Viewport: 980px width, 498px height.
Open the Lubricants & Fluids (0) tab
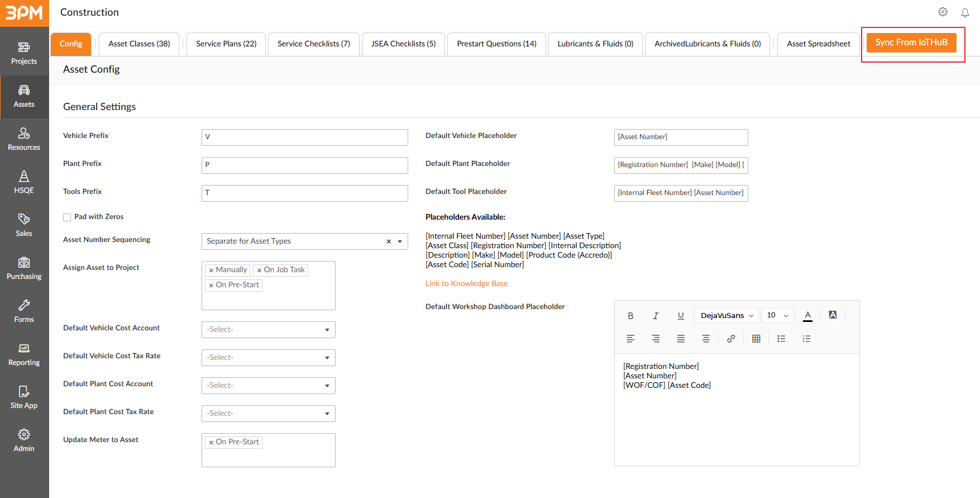[x=595, y=44]
